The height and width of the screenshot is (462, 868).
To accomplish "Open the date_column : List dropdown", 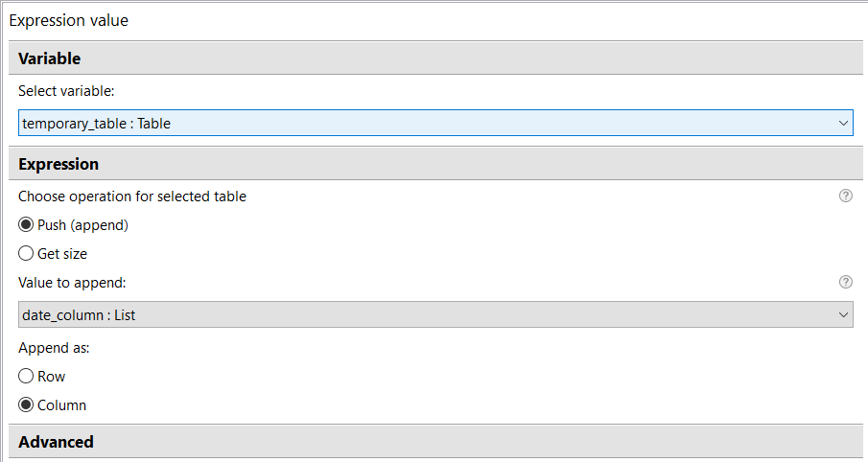I will 435,314.
